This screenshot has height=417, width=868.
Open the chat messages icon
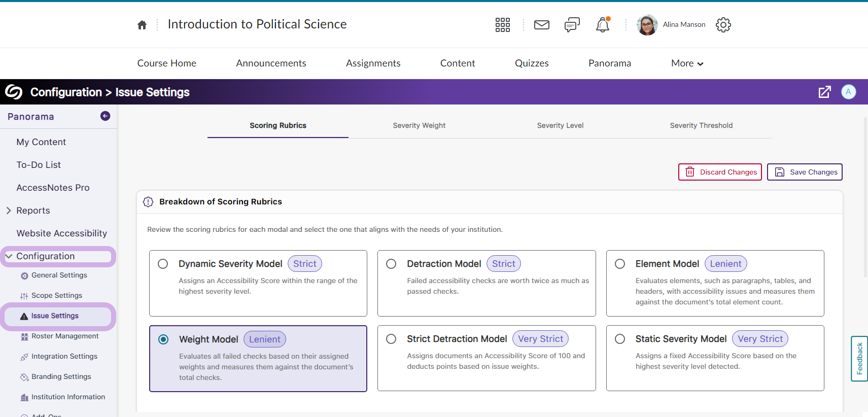tap(572, 25)
